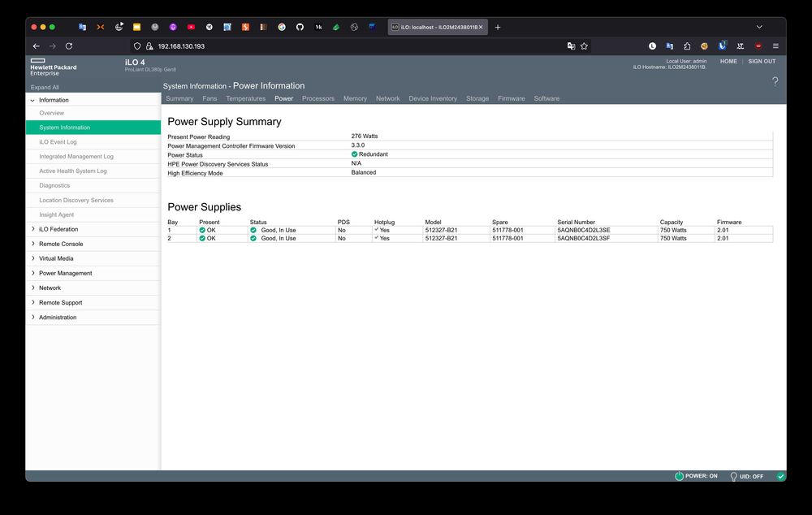
Task: Click SIGN OUT link
Action: pyautogui.click(x=762, y=61)
